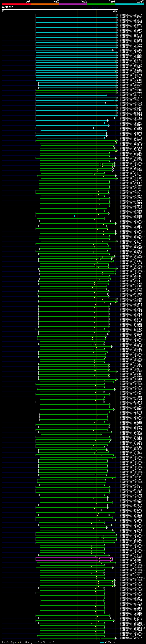Click the =100char scale legend
The image size is (146, 644).
tap(109, 642)
